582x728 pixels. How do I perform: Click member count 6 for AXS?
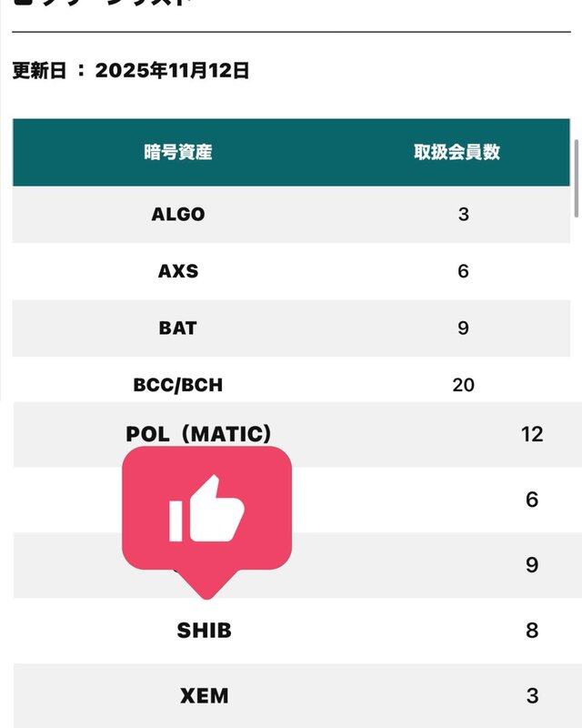point(463,271)
